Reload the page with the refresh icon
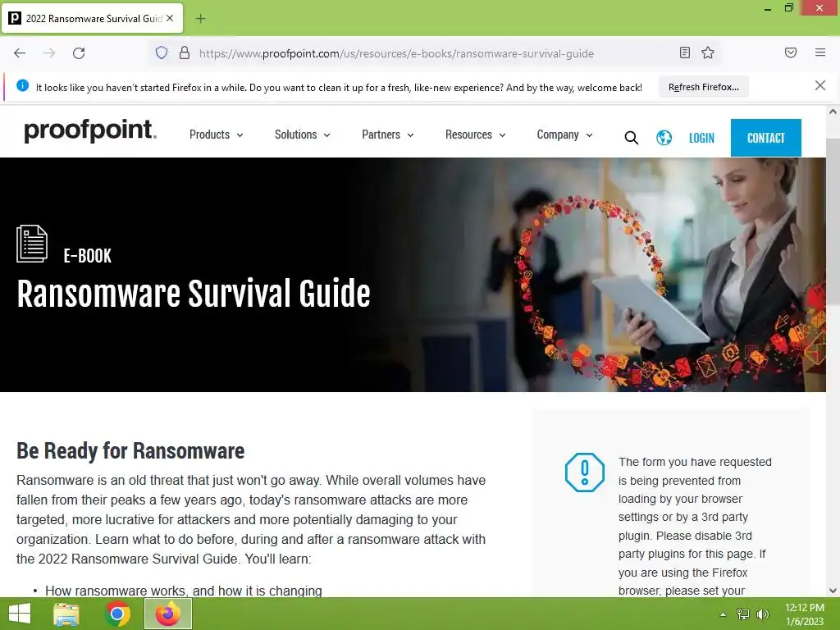Viewport: 840px width, 630px height. pos(79,53)
